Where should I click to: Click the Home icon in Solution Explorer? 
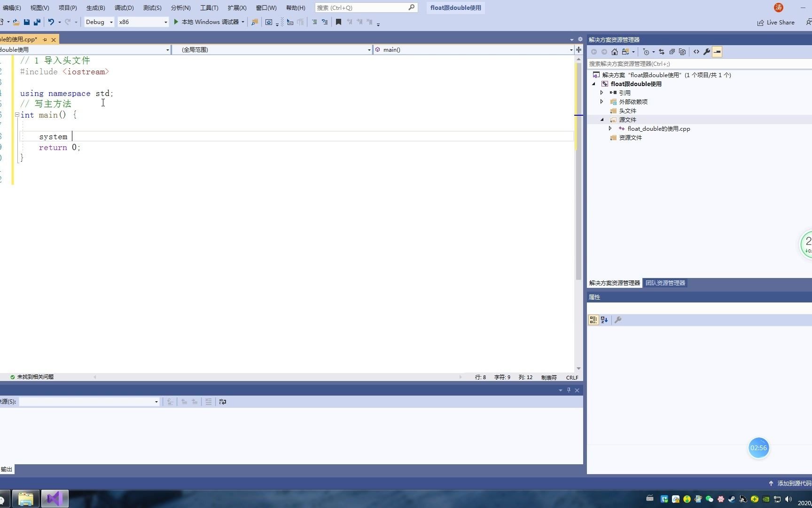click(614, 52)
